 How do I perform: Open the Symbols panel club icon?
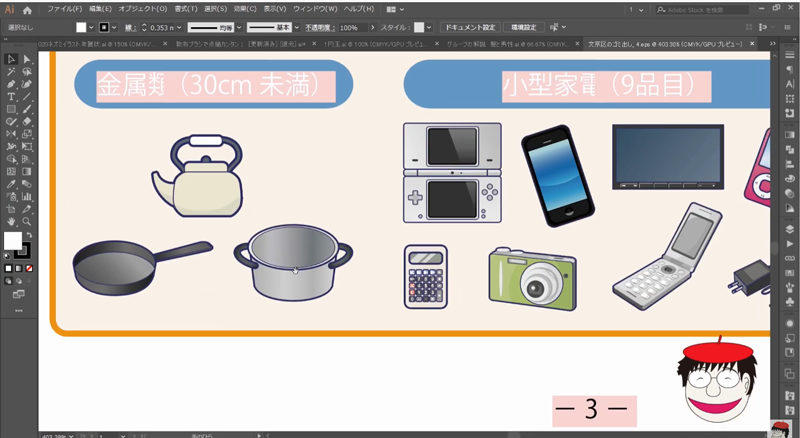[790, 302]
